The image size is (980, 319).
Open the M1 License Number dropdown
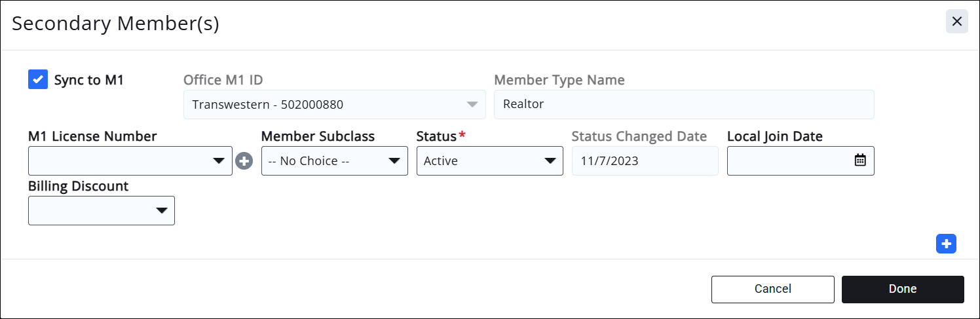click(x=130, y=161)
